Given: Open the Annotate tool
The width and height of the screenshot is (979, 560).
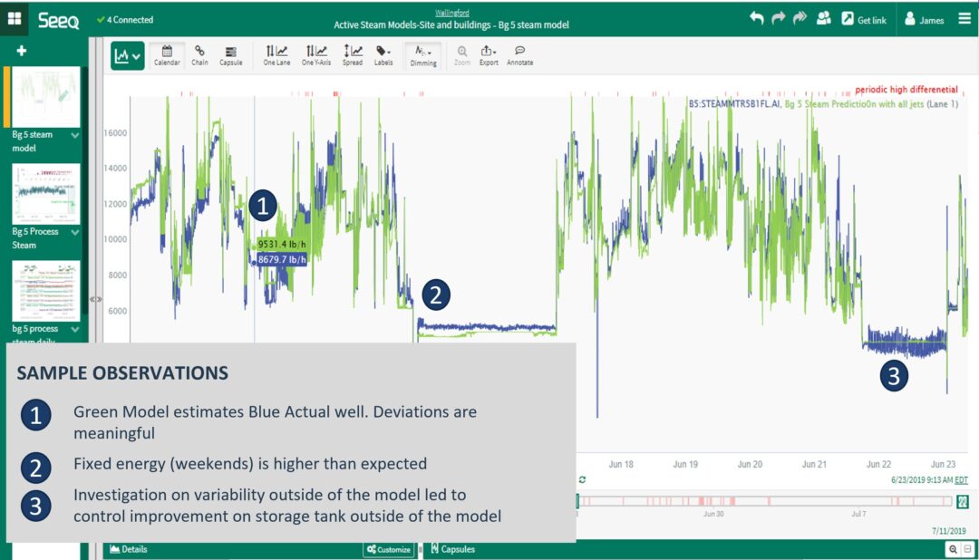Looking at the screenshot, I should [519, 55].
